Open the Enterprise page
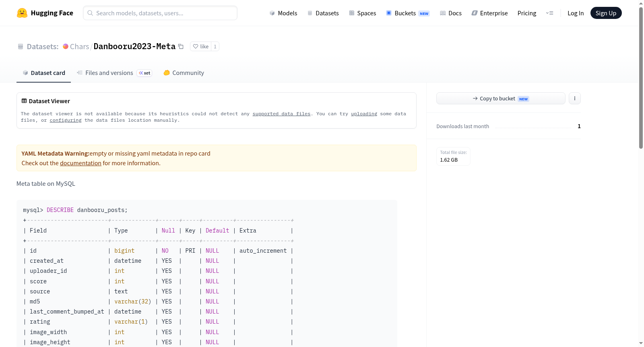644x347 pixels. pos(489,13)
